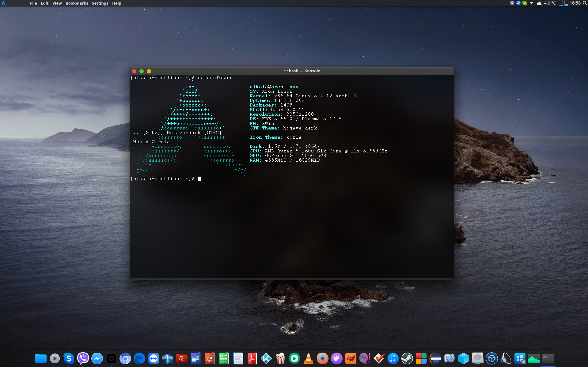Click the "nikola@archlinux" cyan header text
The width and height of the screenshot is (588, 367).
[x=274, y=87]
